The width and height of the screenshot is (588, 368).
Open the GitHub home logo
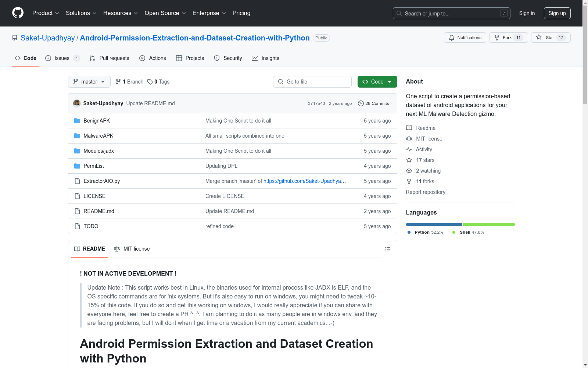pos(18,13)
